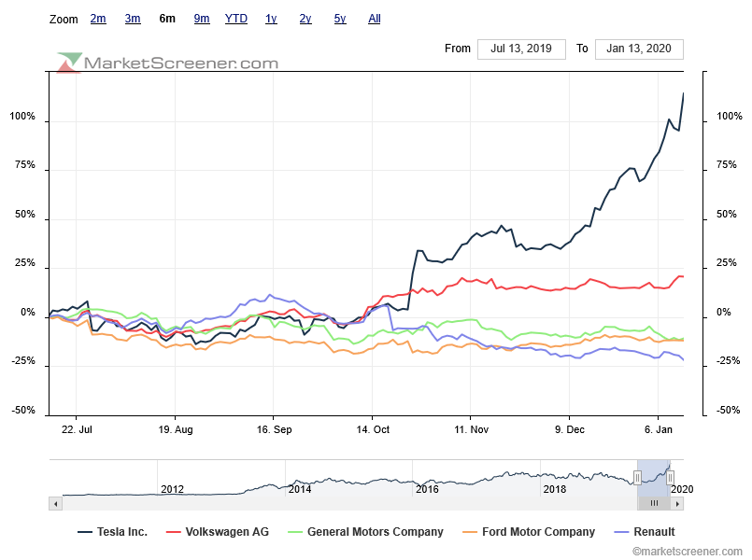752x560 pixels.
Task: Grab the navigator right range handle
Action: tap(670, 478)
